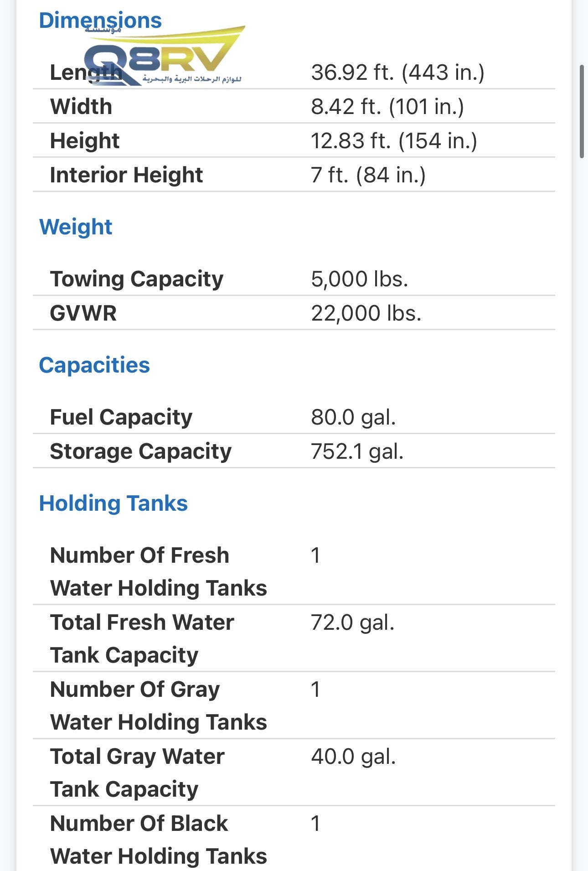The height and width of the screenshot is (871, 588).
Task: Click the Capacities section heading
Action: (94, 365)
